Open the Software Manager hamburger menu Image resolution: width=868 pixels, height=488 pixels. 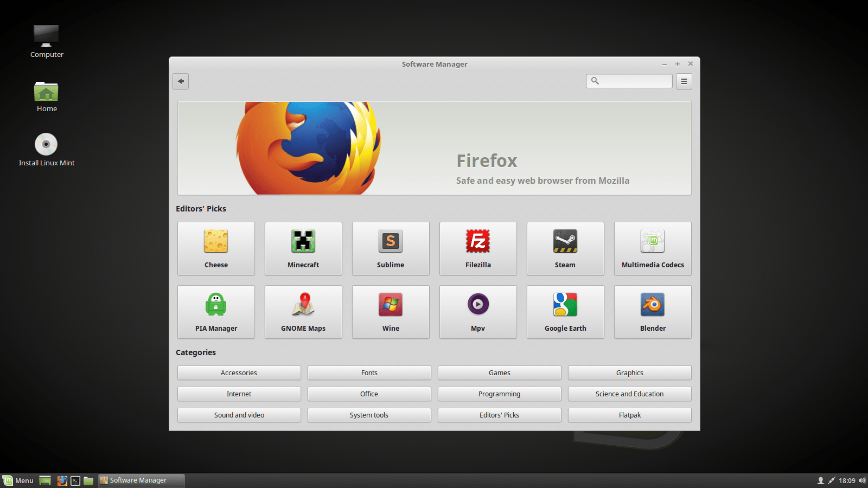[x=684, y=81]
